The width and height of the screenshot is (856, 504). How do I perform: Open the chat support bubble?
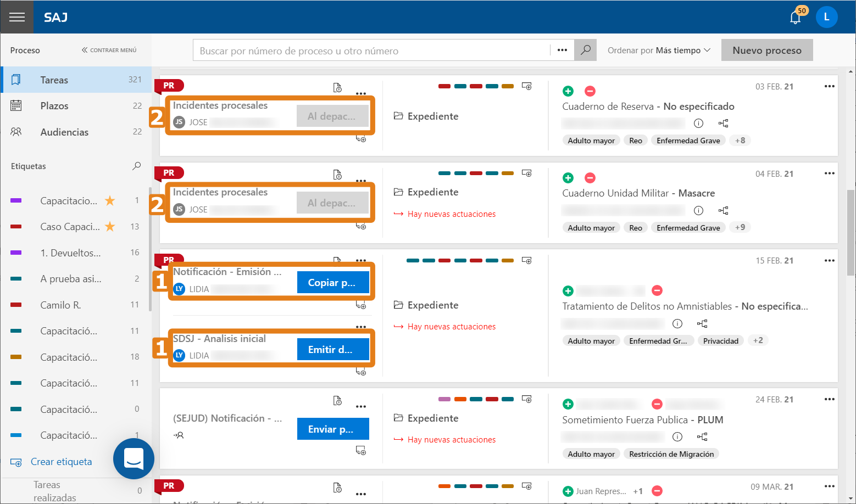pyautogui.click(x=134, y=458)
